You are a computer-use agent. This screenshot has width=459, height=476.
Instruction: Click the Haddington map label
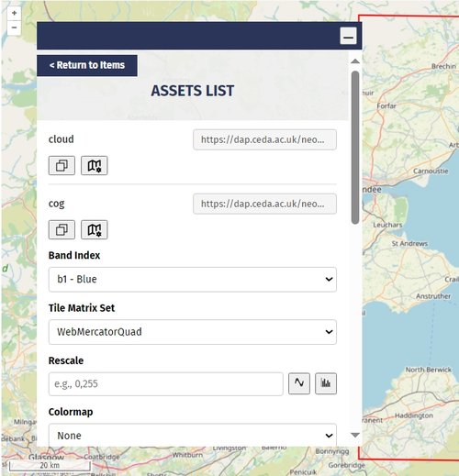[x=414, y=415]
